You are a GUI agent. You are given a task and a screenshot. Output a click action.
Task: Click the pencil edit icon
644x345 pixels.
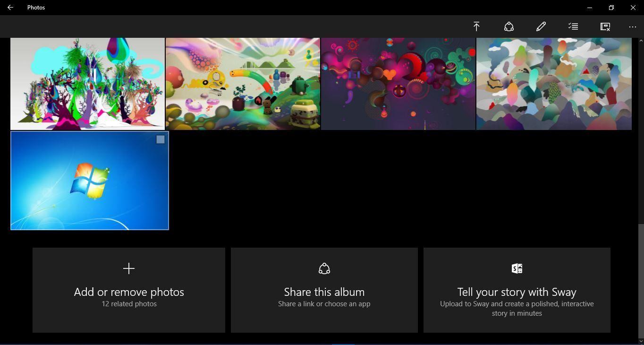tap(541, 26)
